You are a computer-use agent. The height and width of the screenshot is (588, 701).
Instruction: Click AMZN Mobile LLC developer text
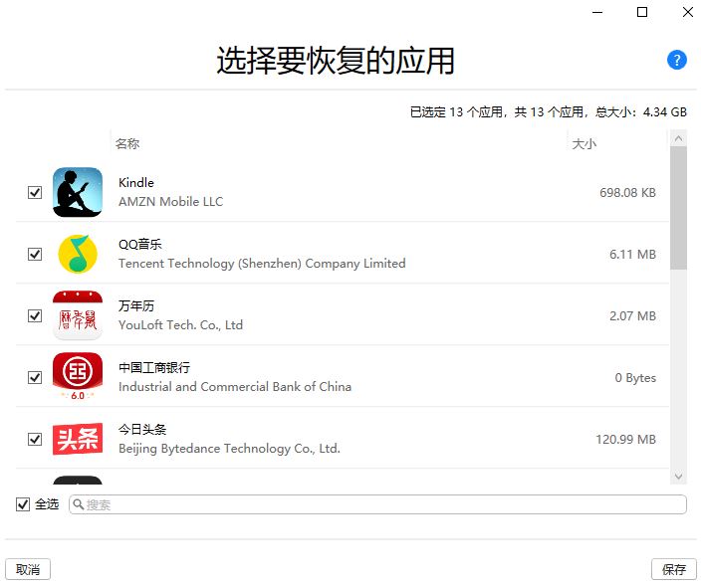[x=170, y=202]
